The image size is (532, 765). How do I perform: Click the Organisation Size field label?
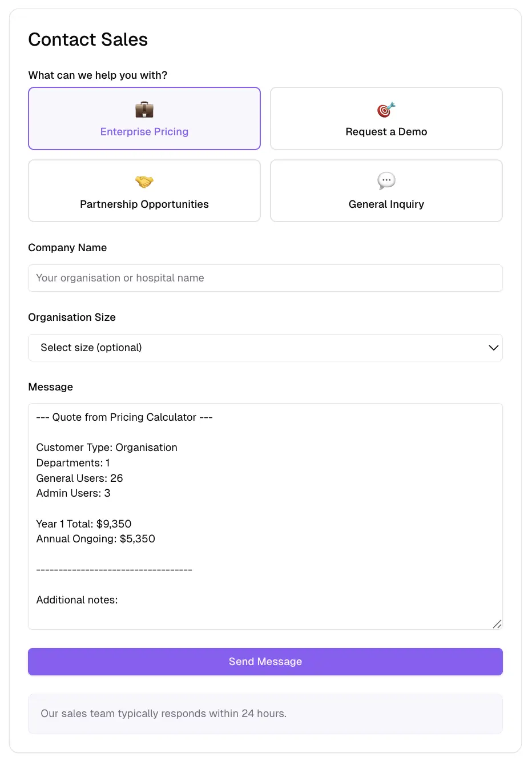(72, 317)
